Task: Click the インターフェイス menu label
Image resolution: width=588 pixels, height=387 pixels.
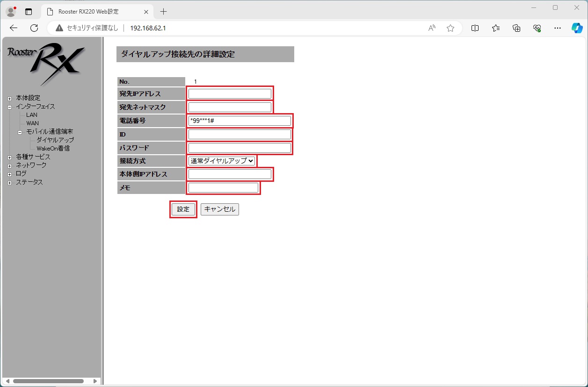Action: 36,107
